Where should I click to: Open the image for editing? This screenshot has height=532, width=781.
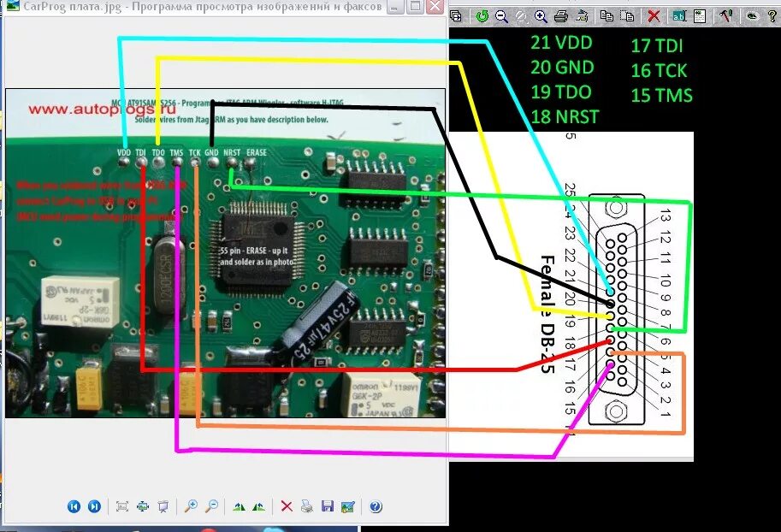pos(347,506)
